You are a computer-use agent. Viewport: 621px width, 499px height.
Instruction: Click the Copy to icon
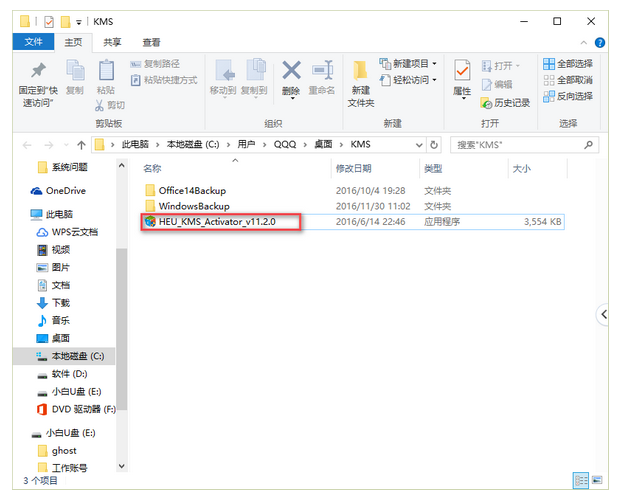tap(256, 69)
